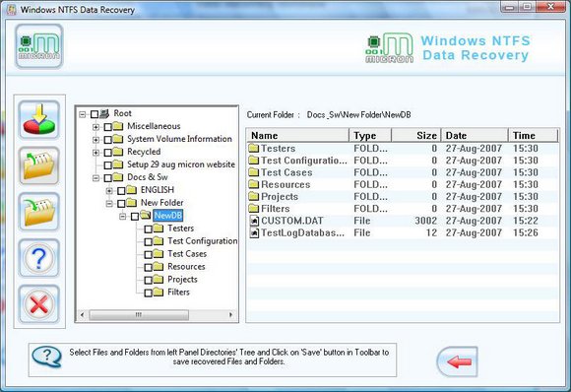The width and height of the screenshot is (571, 392).
Task: Tick the Filters checkbox in tree
Action: 149,293
